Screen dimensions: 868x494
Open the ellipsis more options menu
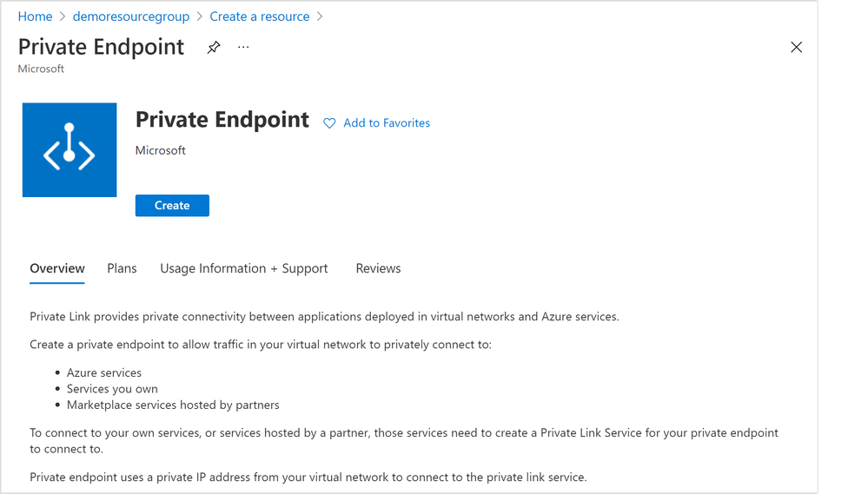[243, 48]
